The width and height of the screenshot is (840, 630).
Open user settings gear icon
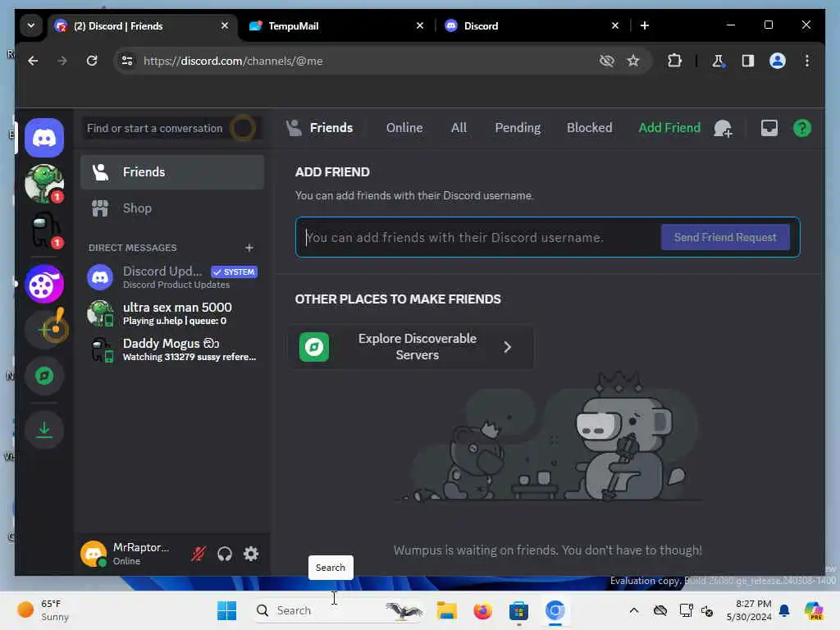[x=251, y=554]
